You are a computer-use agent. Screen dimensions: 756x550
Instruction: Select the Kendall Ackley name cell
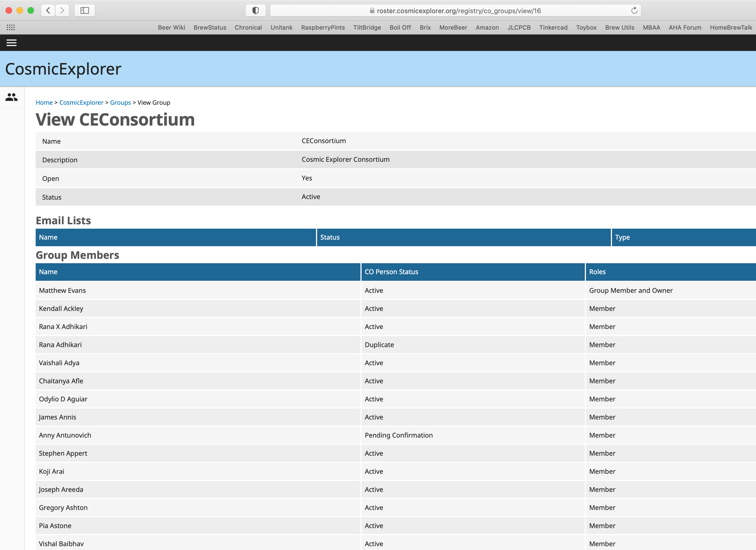(x=198, y=308)
